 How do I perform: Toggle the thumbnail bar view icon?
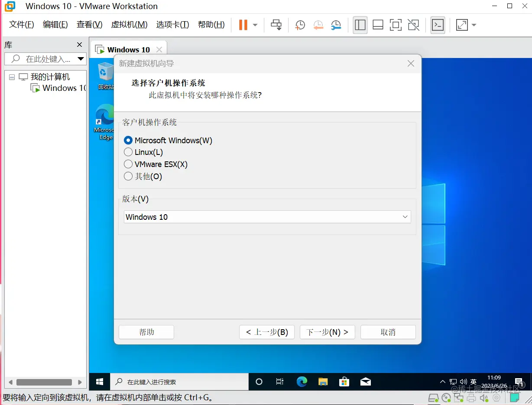[378, 25]
